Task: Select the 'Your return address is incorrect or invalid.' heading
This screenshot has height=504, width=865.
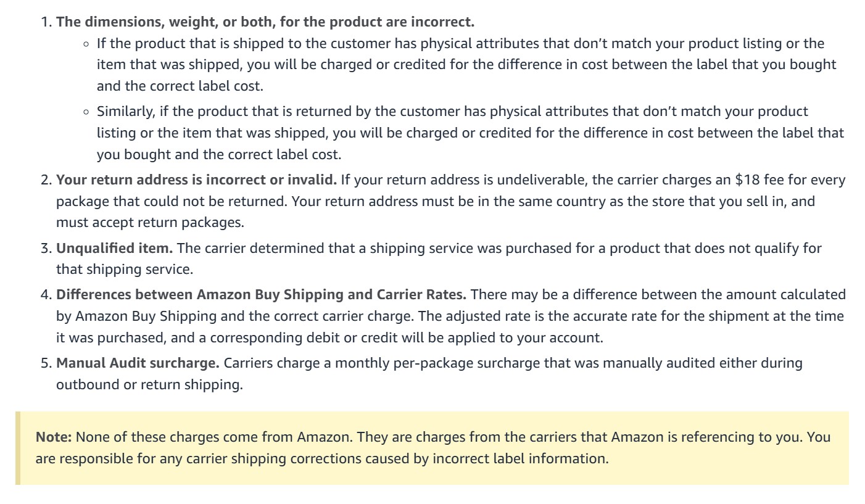Action: [196, 180]
